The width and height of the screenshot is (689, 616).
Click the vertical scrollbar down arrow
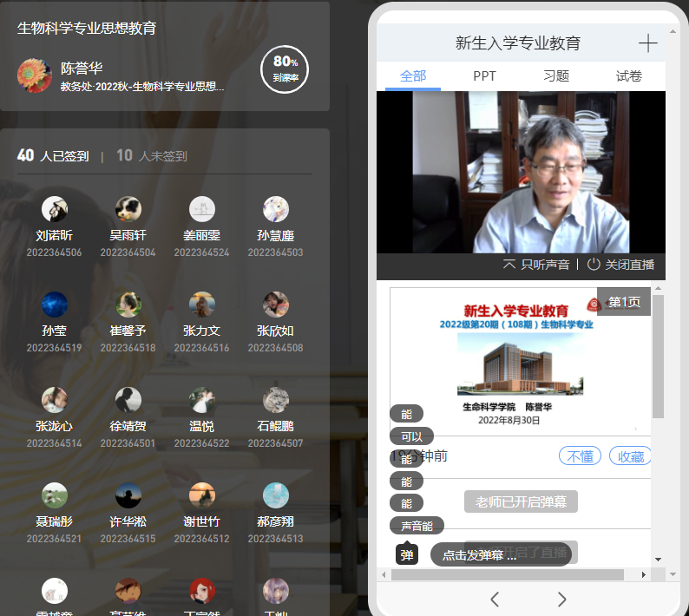[658, 560]
